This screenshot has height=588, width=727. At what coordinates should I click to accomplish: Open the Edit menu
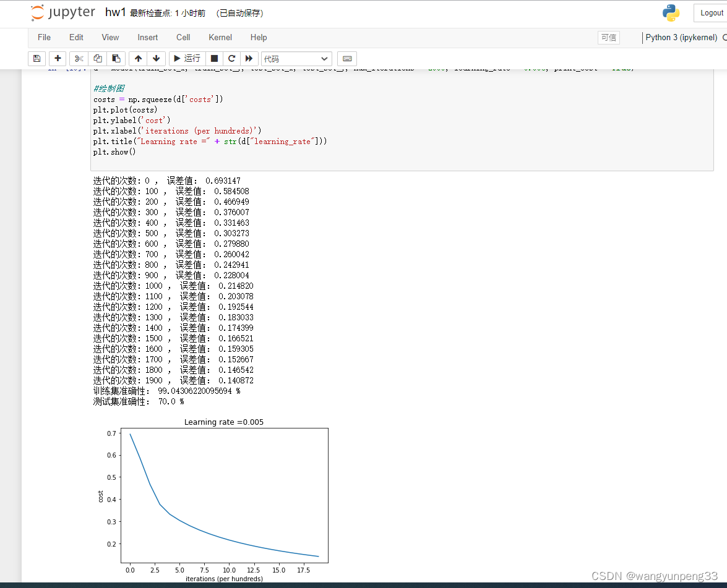(x=76, y=38)
